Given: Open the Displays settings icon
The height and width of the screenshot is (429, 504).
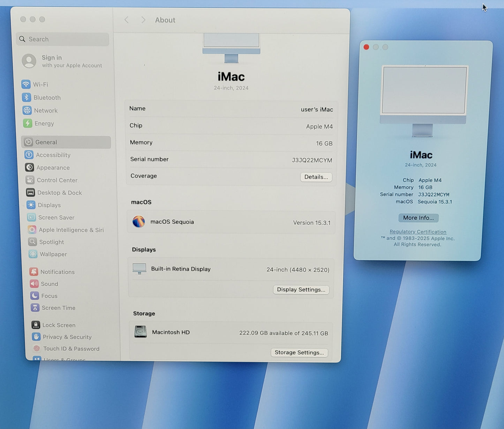Looking at the screenshot, I should 31,205.
